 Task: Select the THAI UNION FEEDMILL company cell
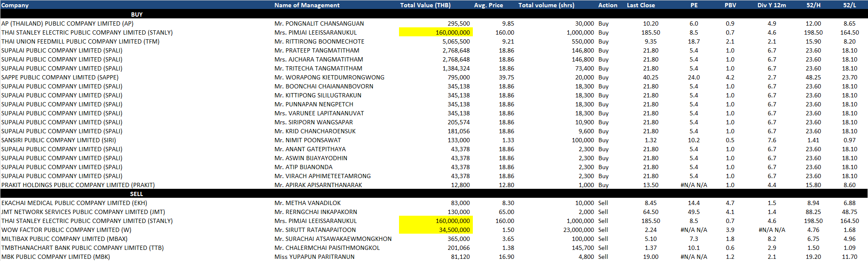(80, 41)
